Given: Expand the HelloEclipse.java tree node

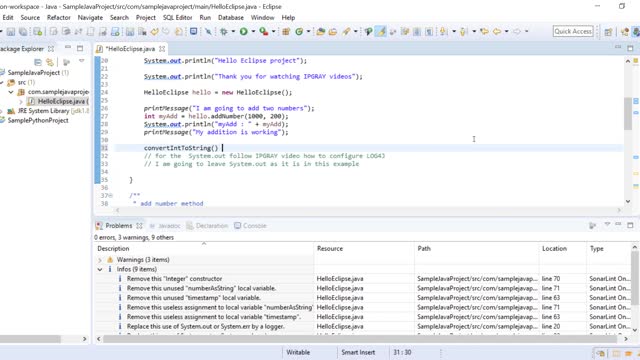Looking at the screenshot, I should coord(21,102).
